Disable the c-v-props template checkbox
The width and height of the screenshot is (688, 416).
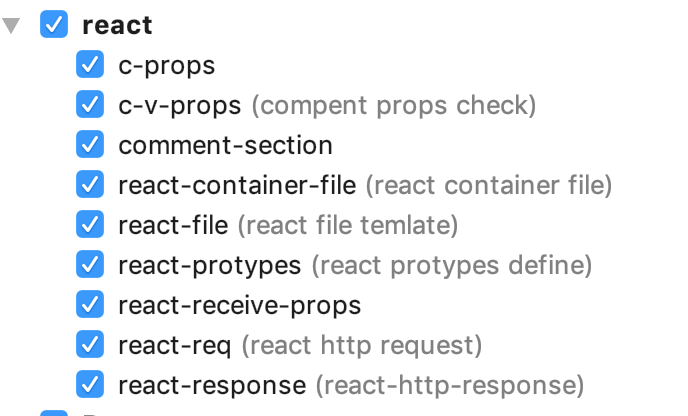[90, 104]
